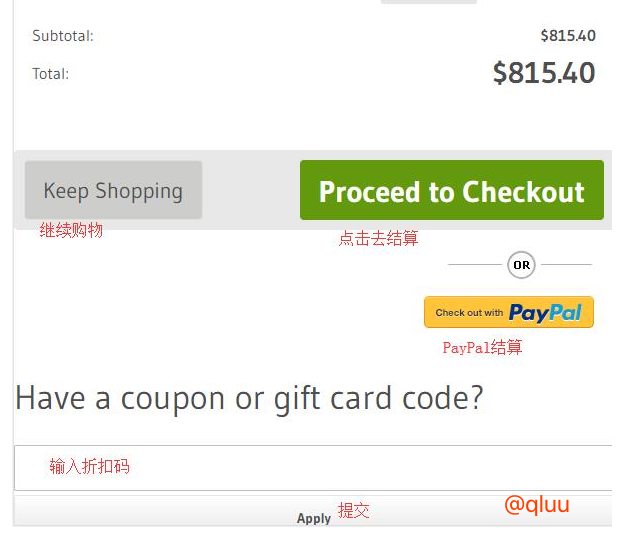The height and width of the screenshot is (542, 639).
Task: Click the red 继续购物 annotation
Action: pos(71,230)
